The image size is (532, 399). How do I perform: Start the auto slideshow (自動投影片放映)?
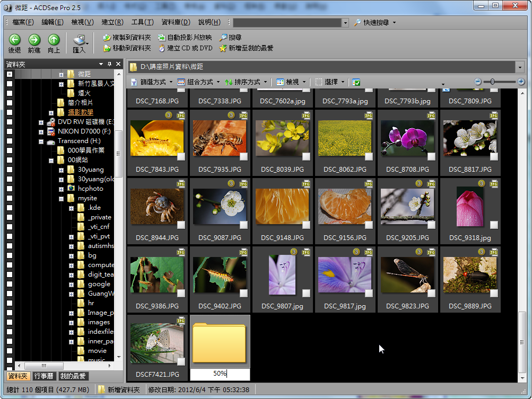(185, 38)
